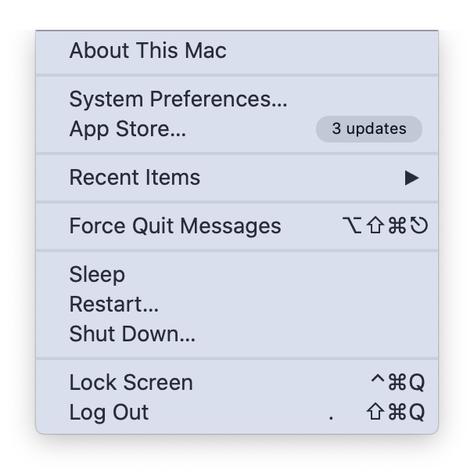Click the 3 updates badge

tap(368, 129)
